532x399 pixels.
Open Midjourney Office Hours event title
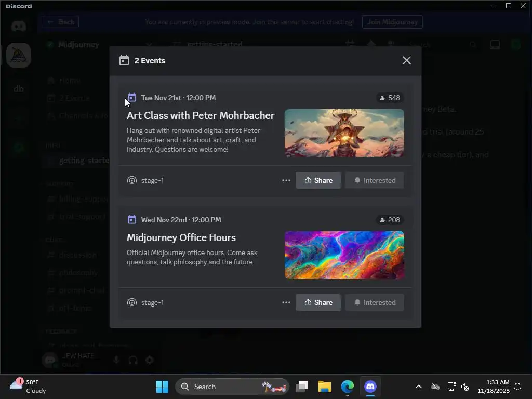(181, 237)
